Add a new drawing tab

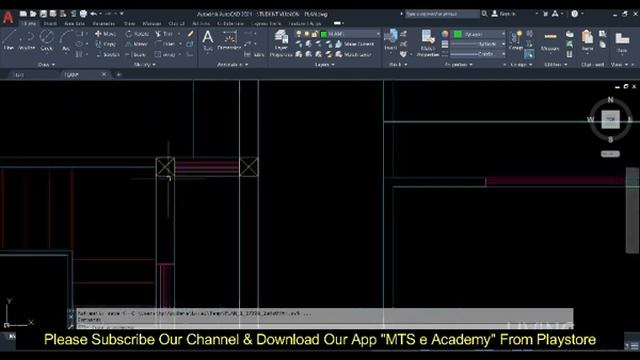[118, 75]
